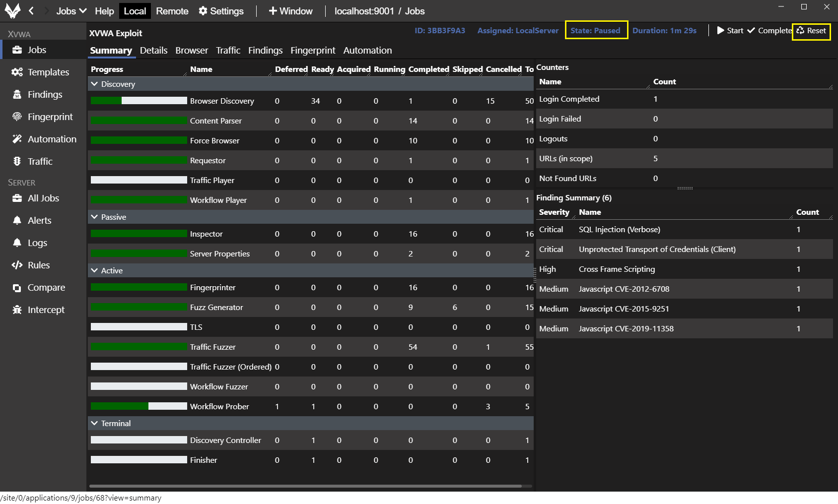
Task: Collapse the Terminal task group
Action: click(94, 424)
